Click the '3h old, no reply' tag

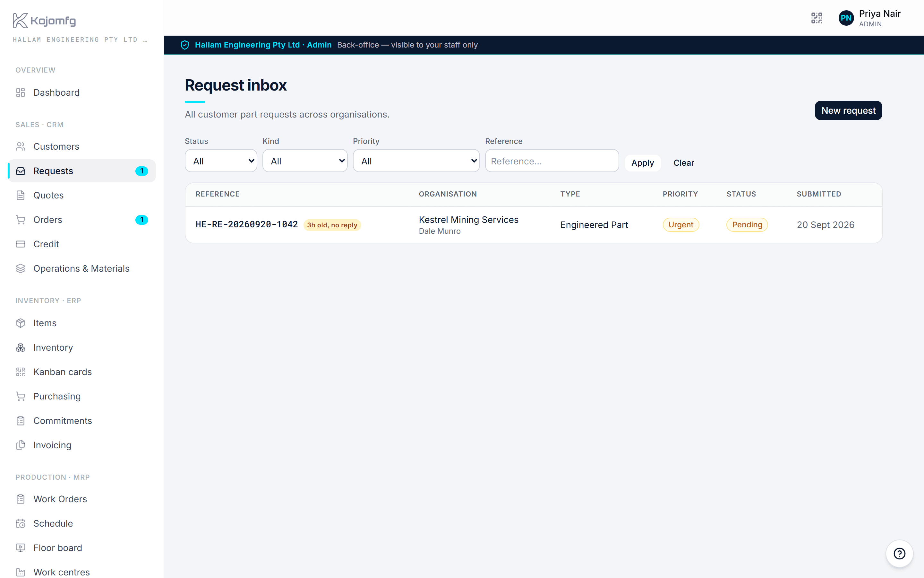(332, 225)
